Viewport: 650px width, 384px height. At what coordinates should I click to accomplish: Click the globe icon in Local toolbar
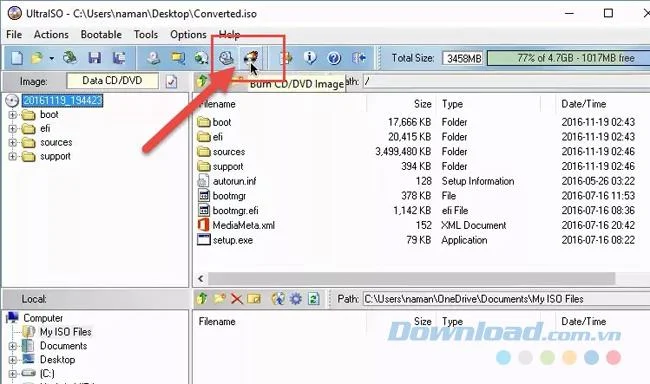pyautogui.click(x=278, y=299)
